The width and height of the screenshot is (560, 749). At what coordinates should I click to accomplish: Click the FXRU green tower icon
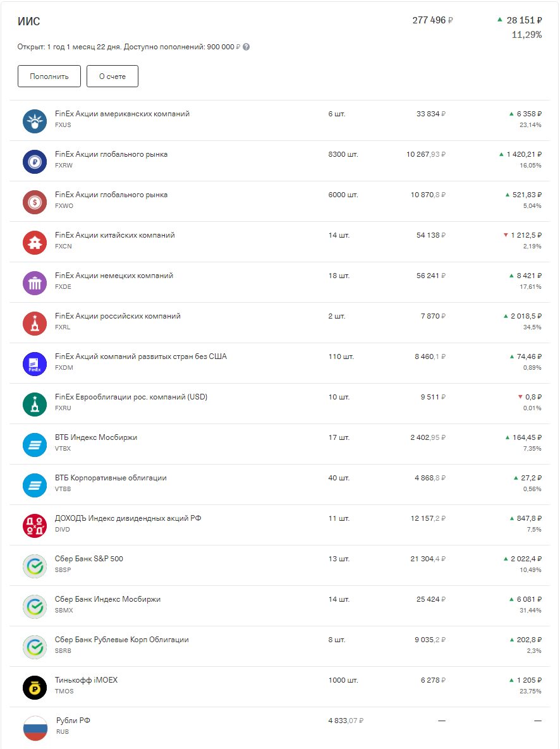(x=35, y=405)
